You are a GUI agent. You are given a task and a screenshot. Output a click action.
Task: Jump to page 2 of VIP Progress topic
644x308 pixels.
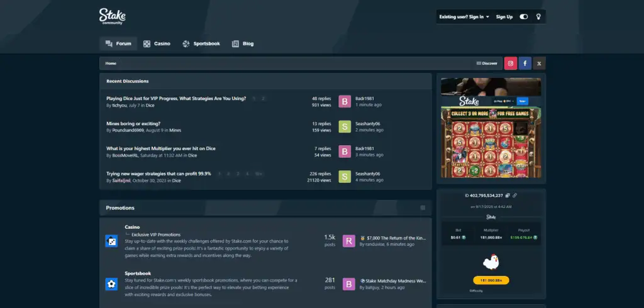click(264, 99)
